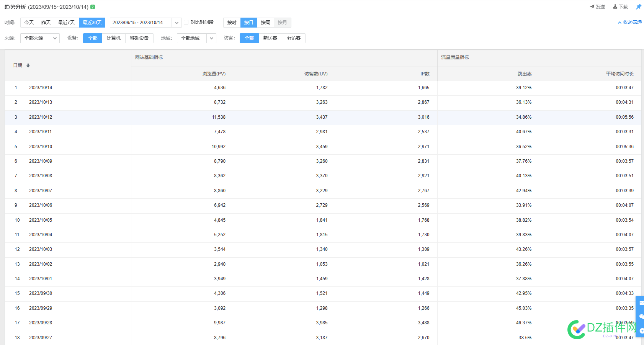Click the IP value 3,488
This screenshot has width=644, height=345.
click(423, 323)
